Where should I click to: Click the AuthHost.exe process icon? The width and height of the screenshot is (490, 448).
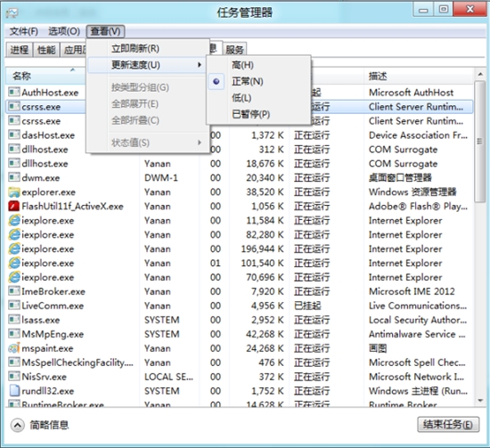tap(13, 92)
